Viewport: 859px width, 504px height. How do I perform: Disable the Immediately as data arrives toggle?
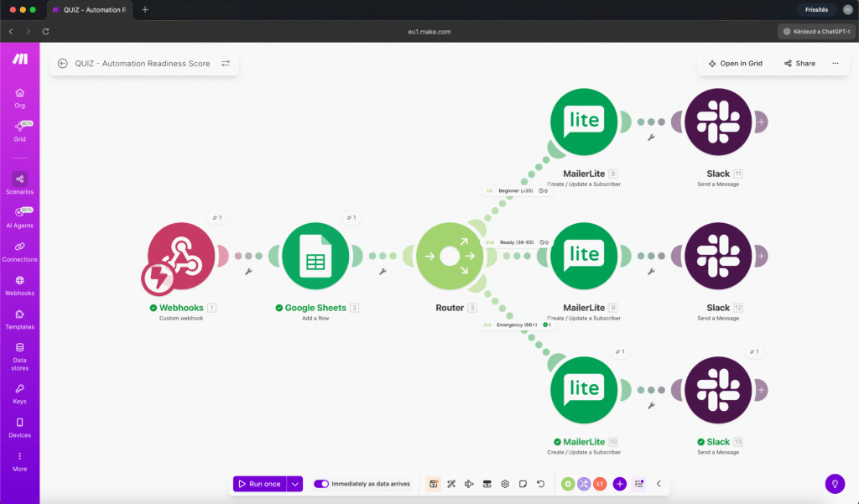tap(321, 484)
